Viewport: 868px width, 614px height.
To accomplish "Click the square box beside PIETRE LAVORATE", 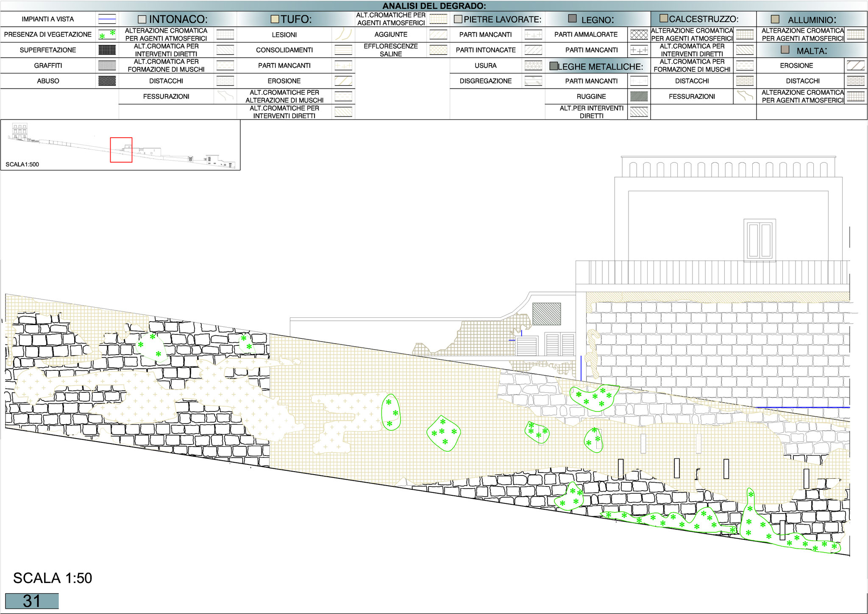I will click(458, 19).
